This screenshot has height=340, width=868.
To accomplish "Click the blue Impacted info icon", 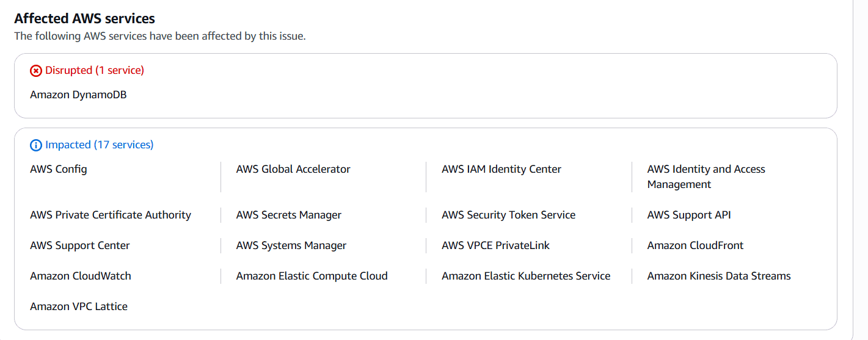I will pos(36,145).
